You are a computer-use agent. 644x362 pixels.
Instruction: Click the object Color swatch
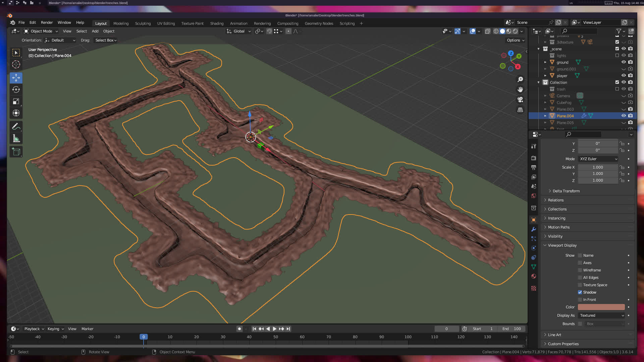[x=601, y=307]
